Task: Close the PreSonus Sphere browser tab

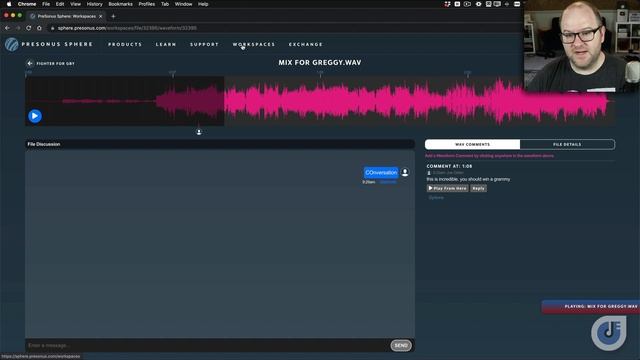Action: (x=100, y=16)
